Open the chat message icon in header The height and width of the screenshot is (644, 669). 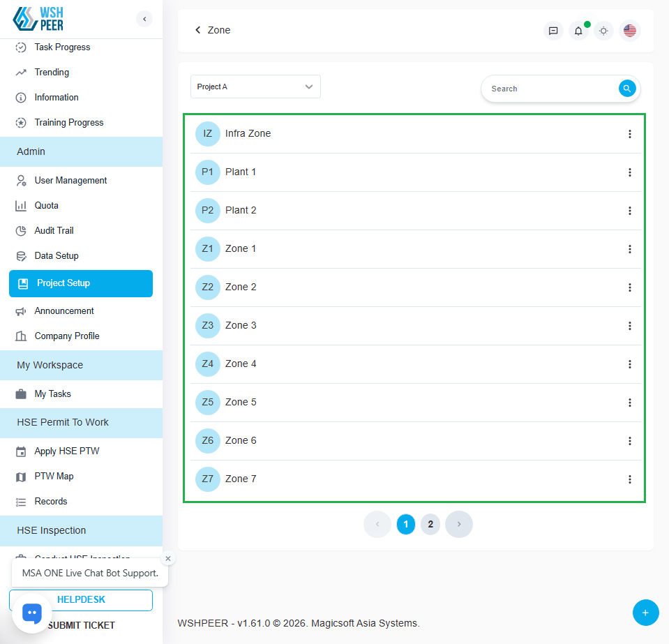pos(553,31)
